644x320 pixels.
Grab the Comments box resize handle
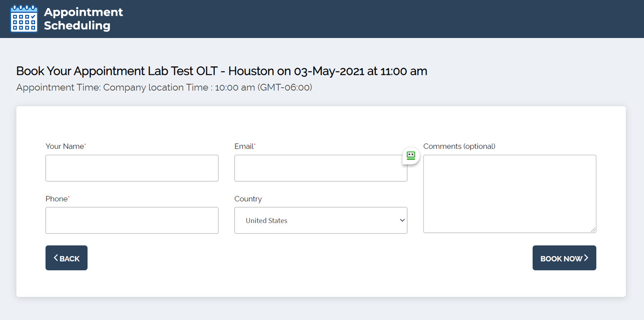tap(593, 230)
